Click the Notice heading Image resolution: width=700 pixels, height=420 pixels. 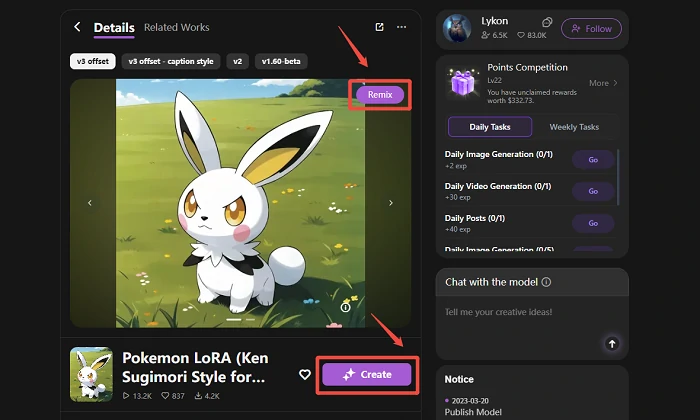pos(459,379)
